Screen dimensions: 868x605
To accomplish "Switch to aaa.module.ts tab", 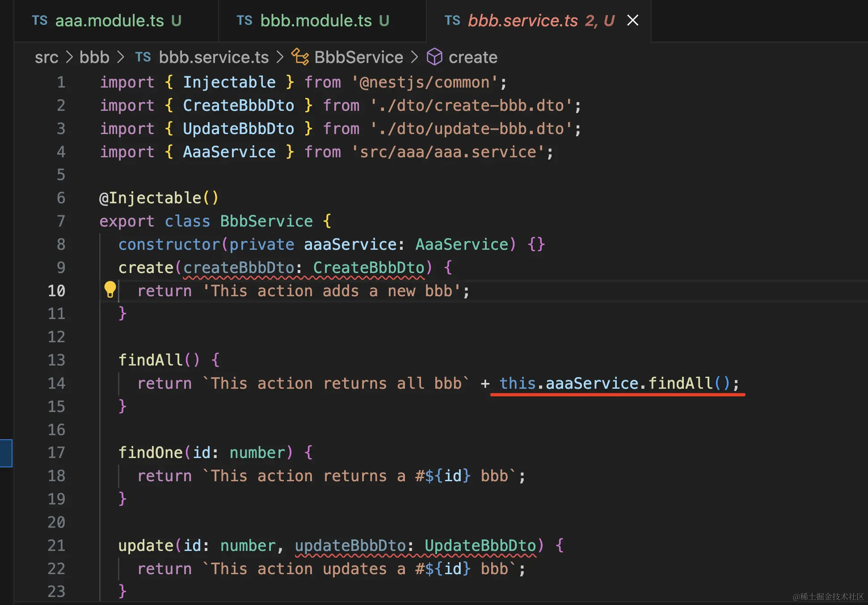I will 110,21.
